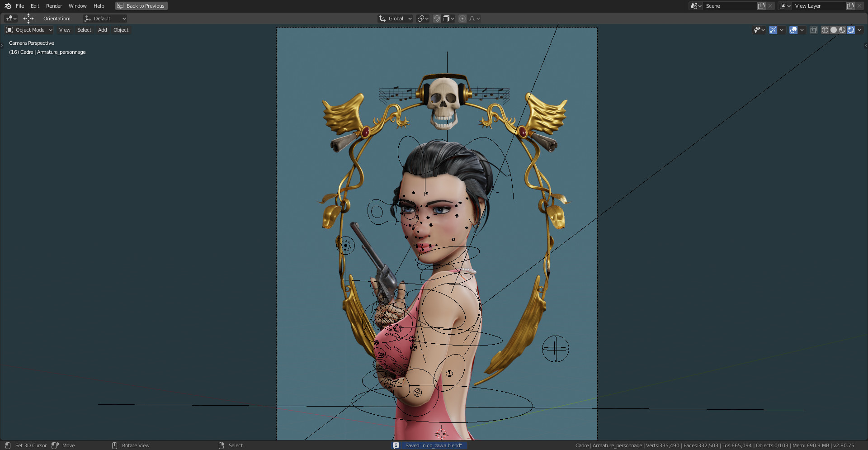Click the View Layer name field
This screenshot has width=868, height=450.
pyautogui.click(x=819, y=6)
